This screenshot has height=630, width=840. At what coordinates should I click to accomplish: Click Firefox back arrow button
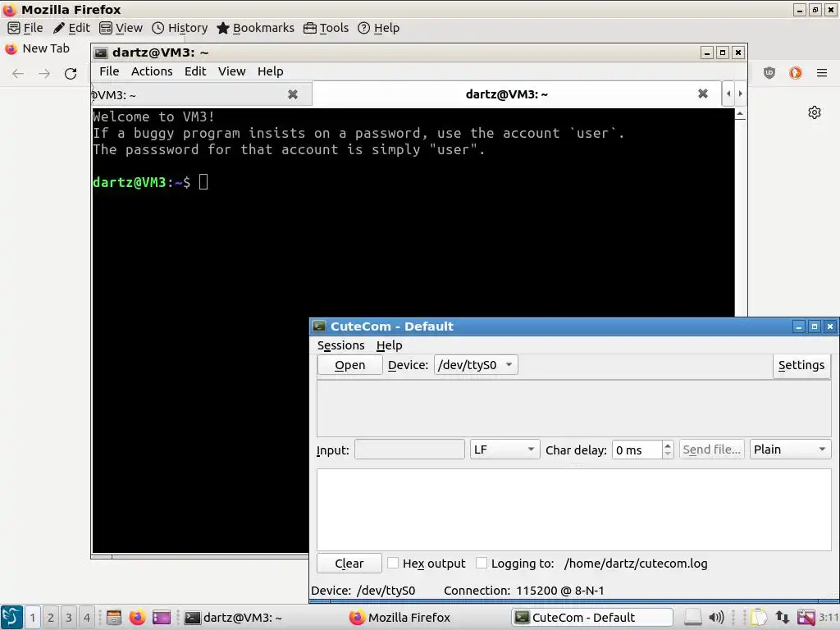(18, 73)
